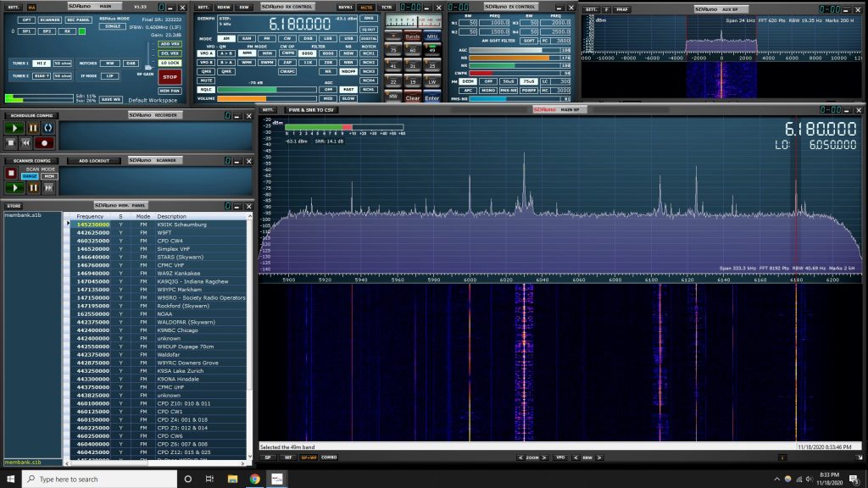
Task: Select the 20K filter width
Action: [x=328, y=63]
